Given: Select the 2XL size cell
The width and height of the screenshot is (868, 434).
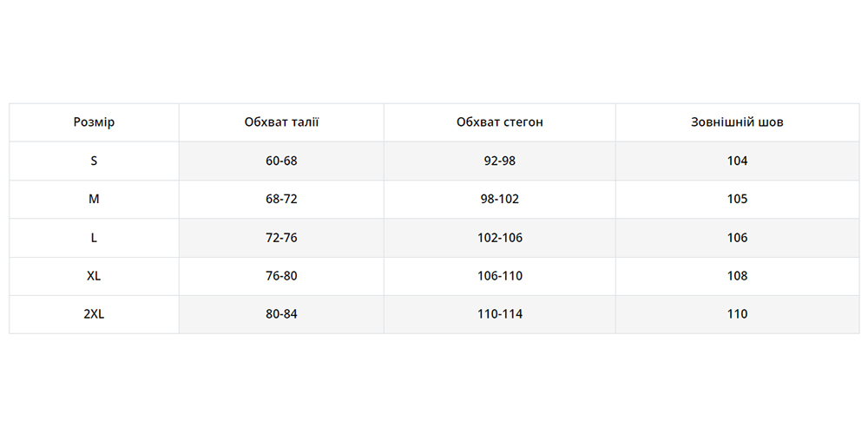Looking at the screenshot, I should coord(94,314).
